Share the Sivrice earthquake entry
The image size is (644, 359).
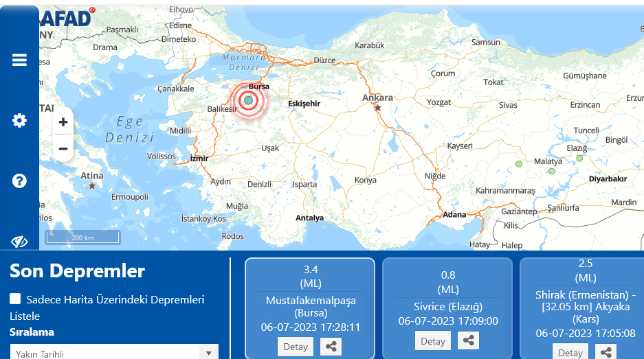468,340
